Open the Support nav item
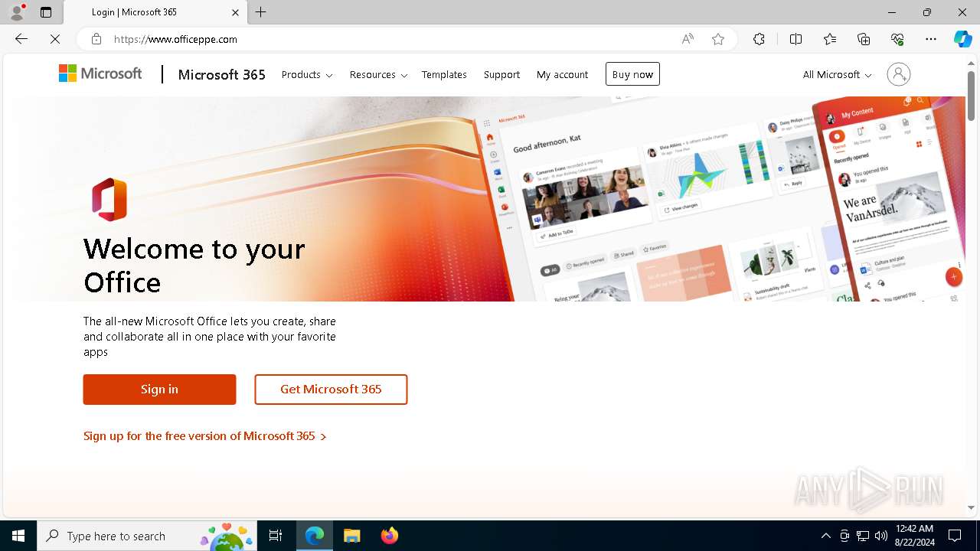This screenshot has width=980, height=551. tap(501, 74)
